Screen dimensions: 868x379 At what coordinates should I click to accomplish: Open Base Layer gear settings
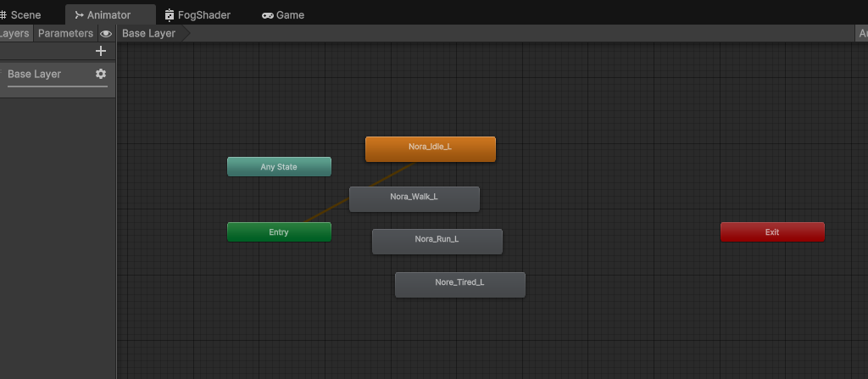[101, 74]
